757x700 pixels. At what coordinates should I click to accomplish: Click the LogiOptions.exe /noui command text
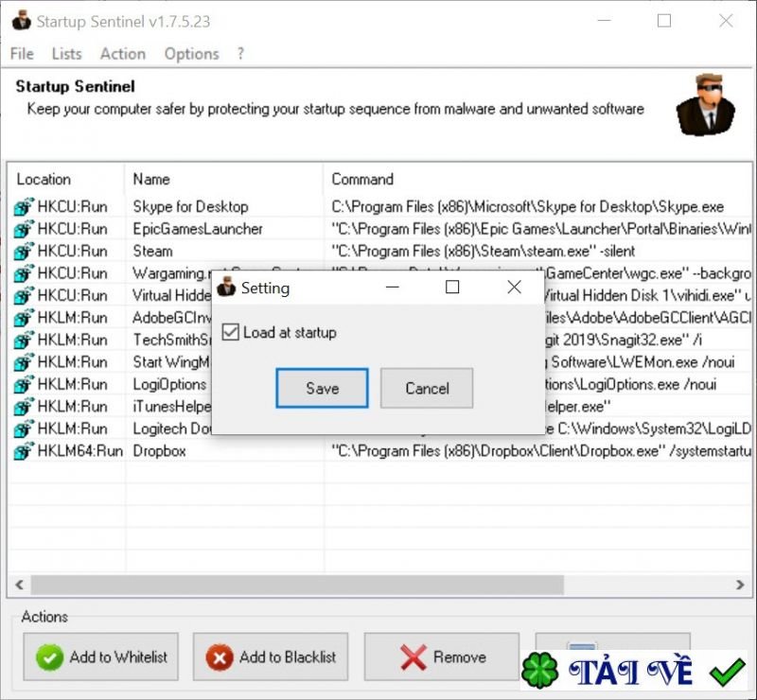click(x=631, y=384)
